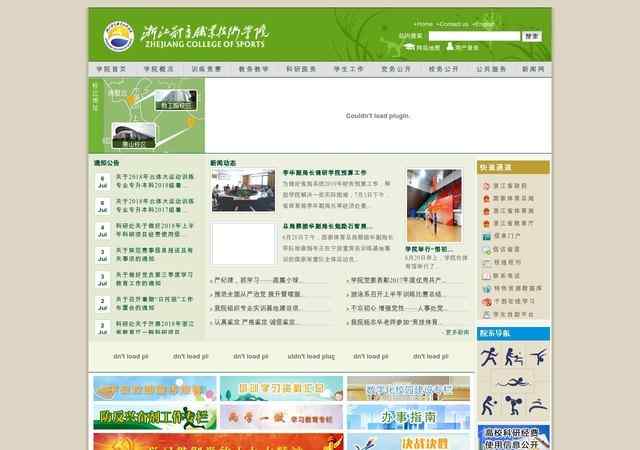
Task: Open the 认真鉴定 news list item
Action: pos(256,322)
